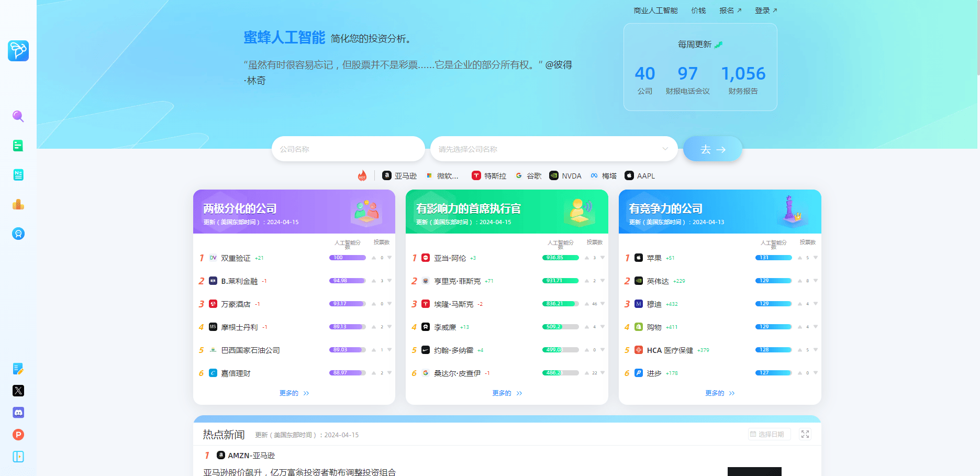Open the 请先选择公司名称 dropdown
This screenshot has height=476, width=980.
click(x=553, y=149)
